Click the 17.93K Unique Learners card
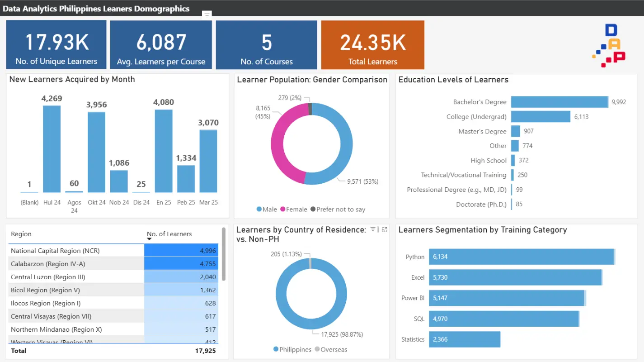This screenshot has height=362, width=644. (56, 45)
